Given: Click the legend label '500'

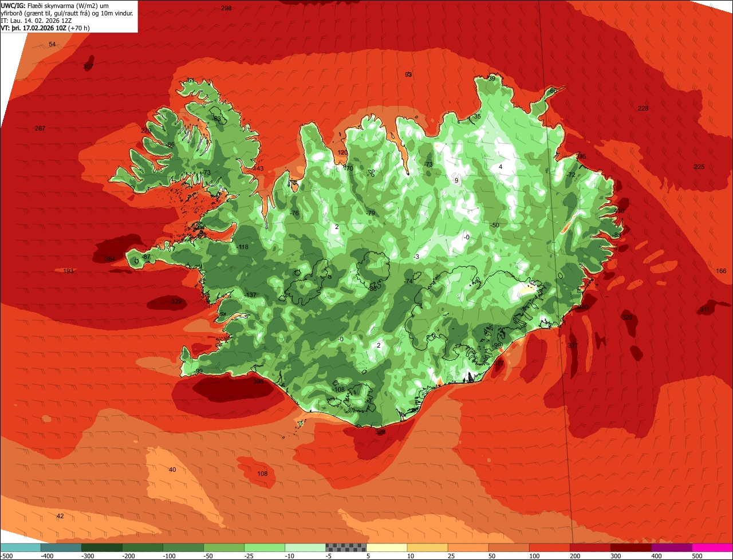Looking at the screenshot, I should [697, 556].
